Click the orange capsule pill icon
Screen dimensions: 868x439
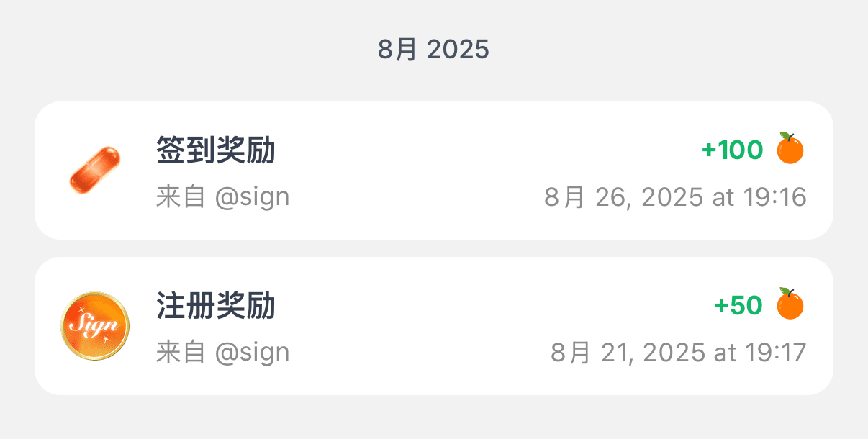[x=95, y=170]
